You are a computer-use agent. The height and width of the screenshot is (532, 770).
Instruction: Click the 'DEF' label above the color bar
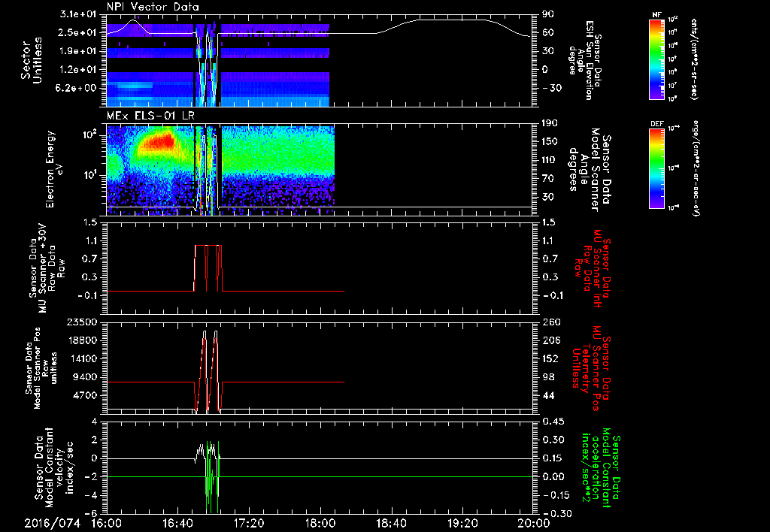point(657,124)
